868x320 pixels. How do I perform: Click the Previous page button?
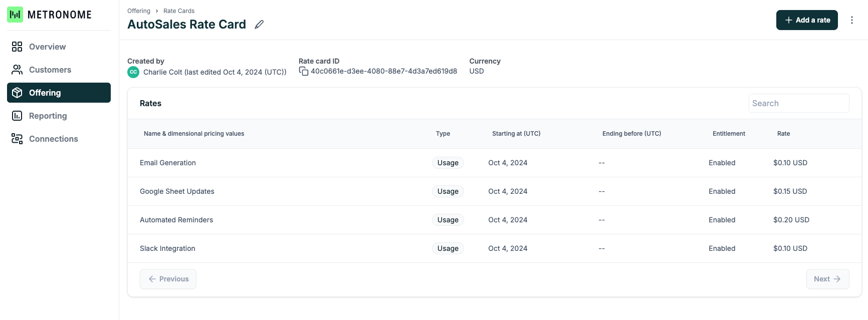(x=168, y=279)
